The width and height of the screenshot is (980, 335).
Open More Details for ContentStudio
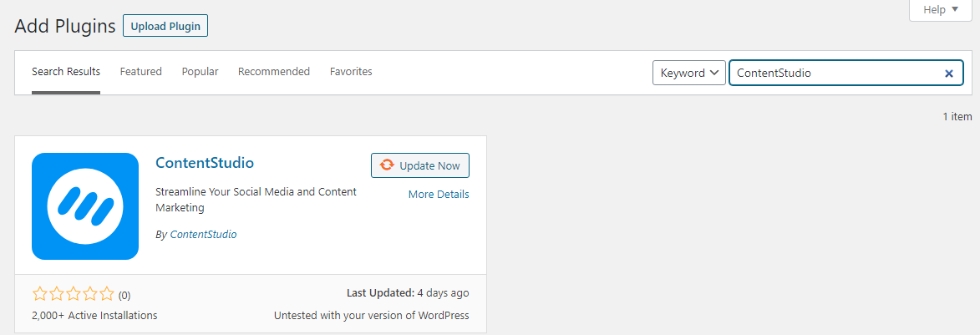439,195
